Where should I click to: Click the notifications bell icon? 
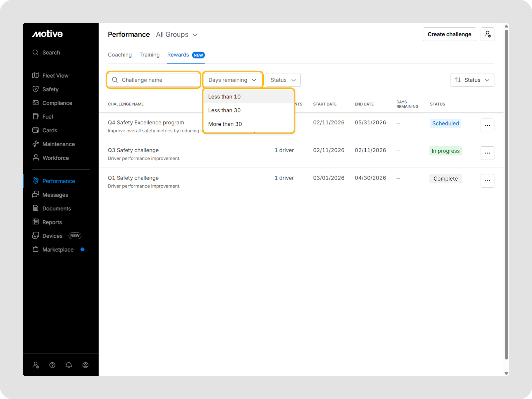(x=69, y=365)
